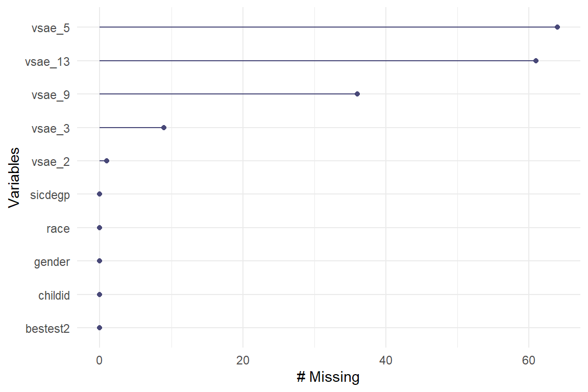This screenshot has width=588, height=392.
Task: Click the "Variables" y-axis title
Action: point(15,177)
